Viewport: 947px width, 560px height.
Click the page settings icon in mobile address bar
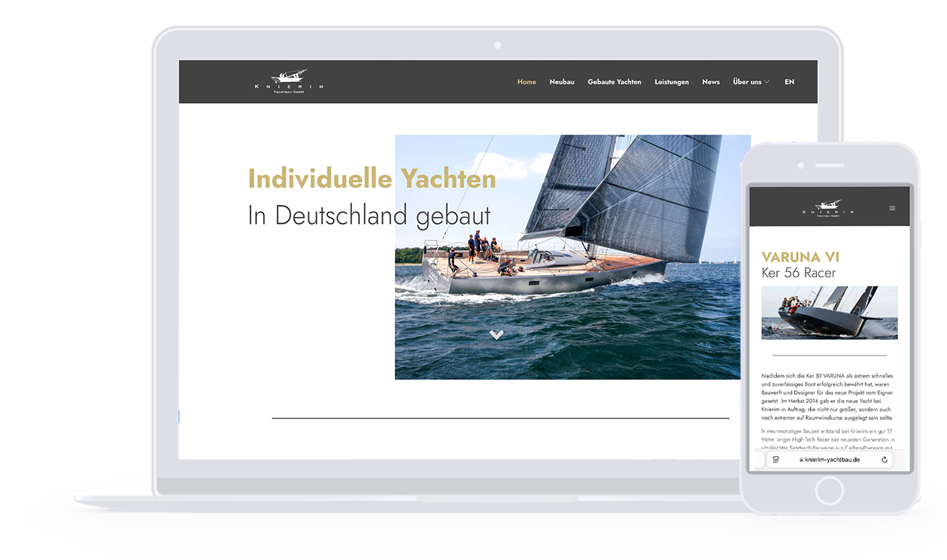click(776, 459)
